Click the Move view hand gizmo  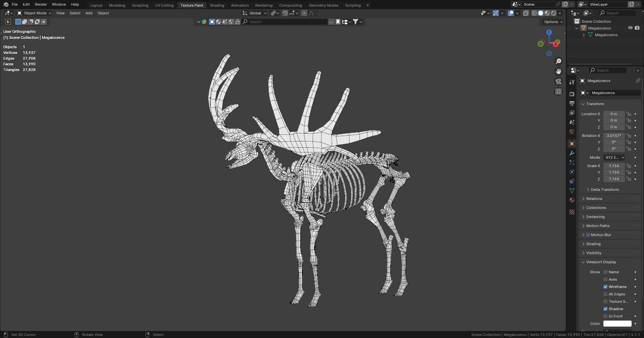[558, 71]
